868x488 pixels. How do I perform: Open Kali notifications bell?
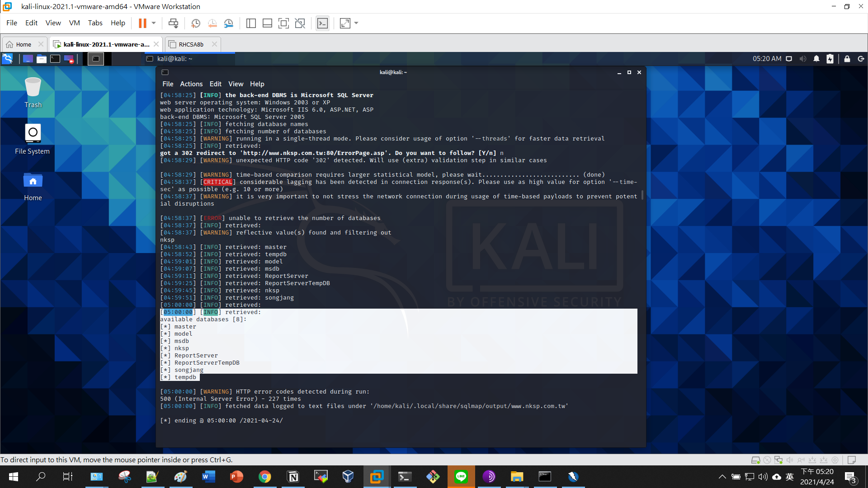[x=816, y=59]
